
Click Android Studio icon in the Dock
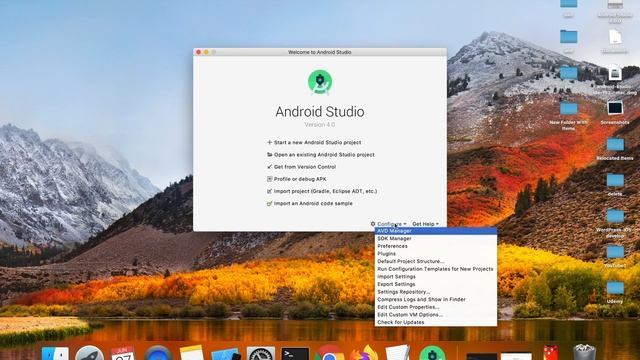(432, 353)
